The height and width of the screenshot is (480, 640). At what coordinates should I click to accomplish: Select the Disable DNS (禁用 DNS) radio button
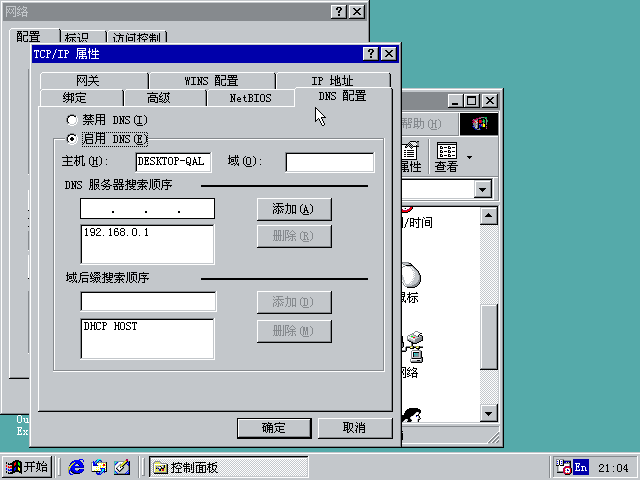click(x=72, y=120)
